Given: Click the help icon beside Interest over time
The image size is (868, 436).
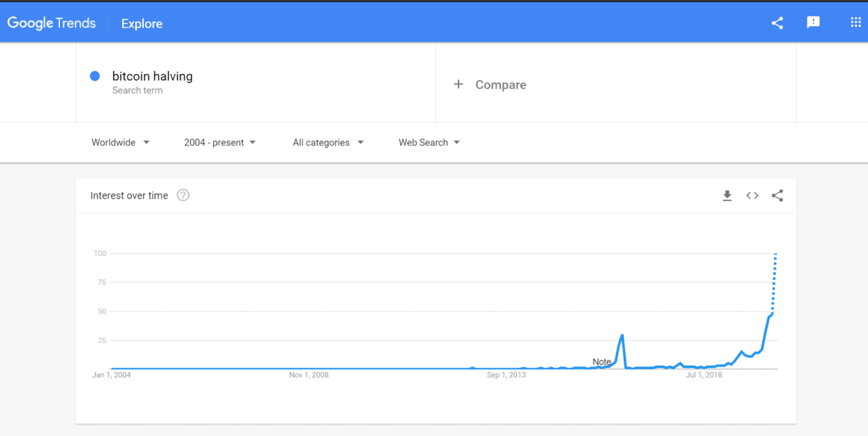Looking at the screenshot, I should pos(183,195).
